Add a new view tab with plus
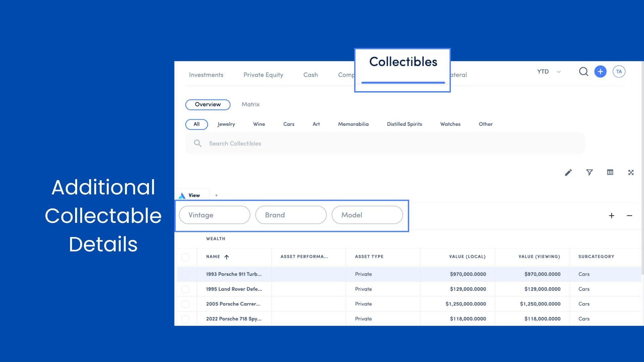 pyautogui.click(x=216, y=195)
